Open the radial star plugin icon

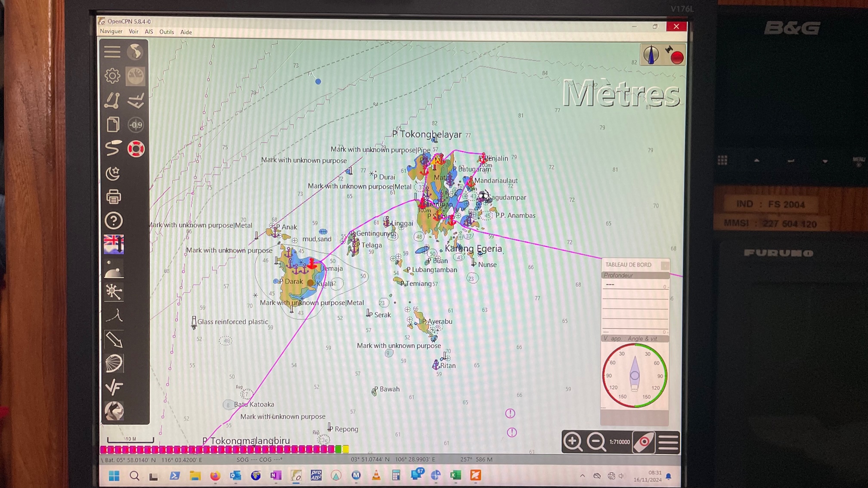click(114, 292)
